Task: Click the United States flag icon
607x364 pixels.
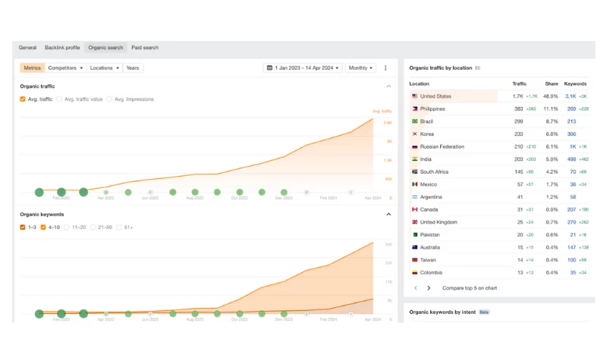Action: click(415, 96)
